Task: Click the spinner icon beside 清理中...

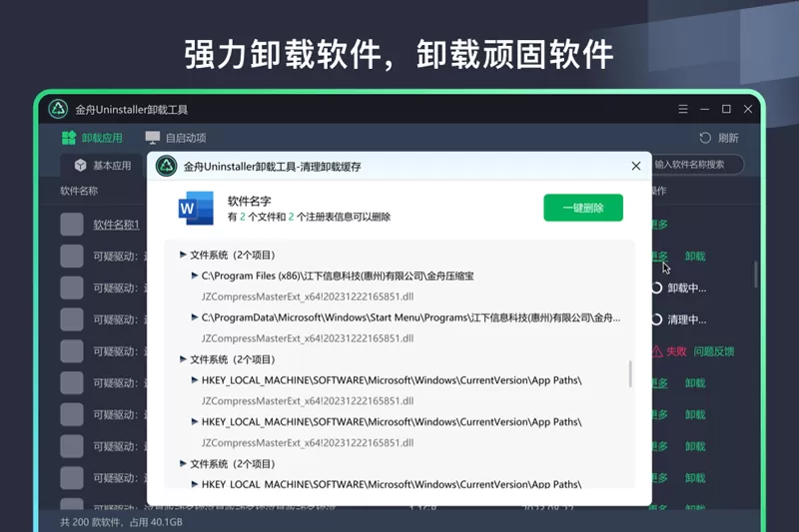Action: (x=656, y=319)
